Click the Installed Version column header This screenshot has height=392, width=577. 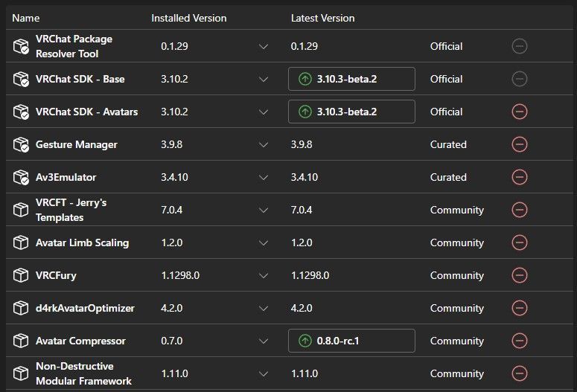(x=189, y=18)
